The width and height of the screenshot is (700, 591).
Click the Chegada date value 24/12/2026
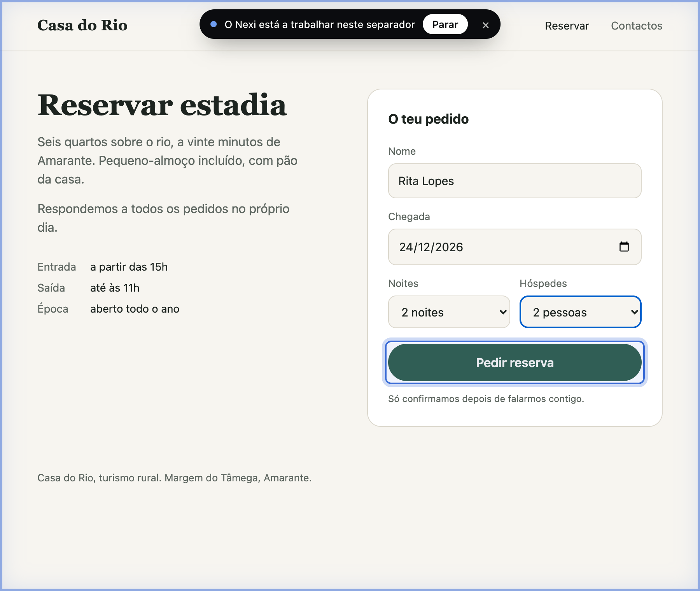click(x=431, y=247)
